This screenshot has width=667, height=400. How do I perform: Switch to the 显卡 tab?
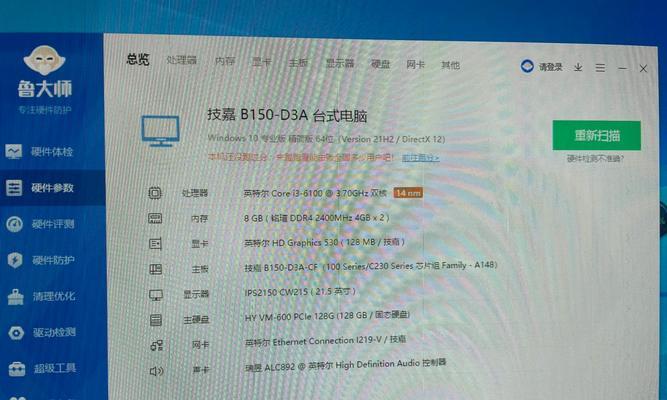click(262, 62)
